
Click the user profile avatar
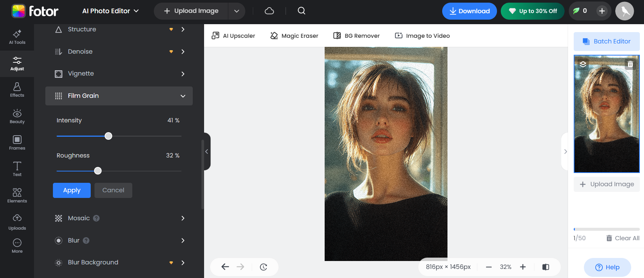click(x=624, y=11)
